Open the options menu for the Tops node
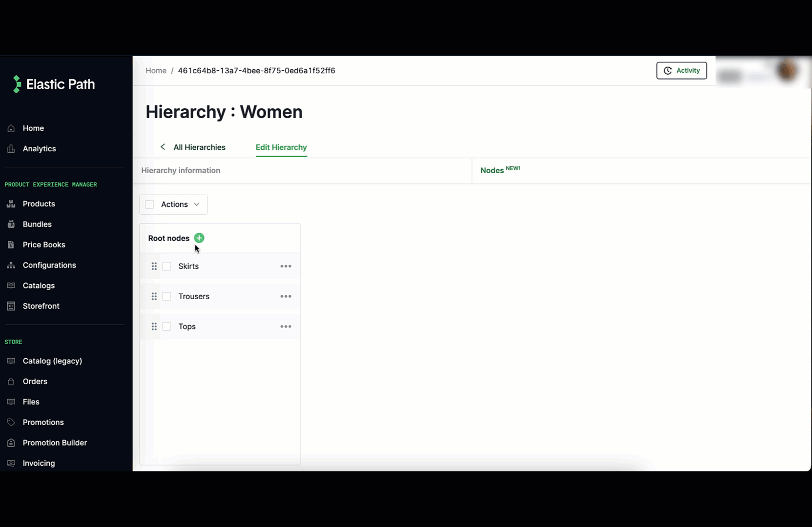 (x=286, y=326)
